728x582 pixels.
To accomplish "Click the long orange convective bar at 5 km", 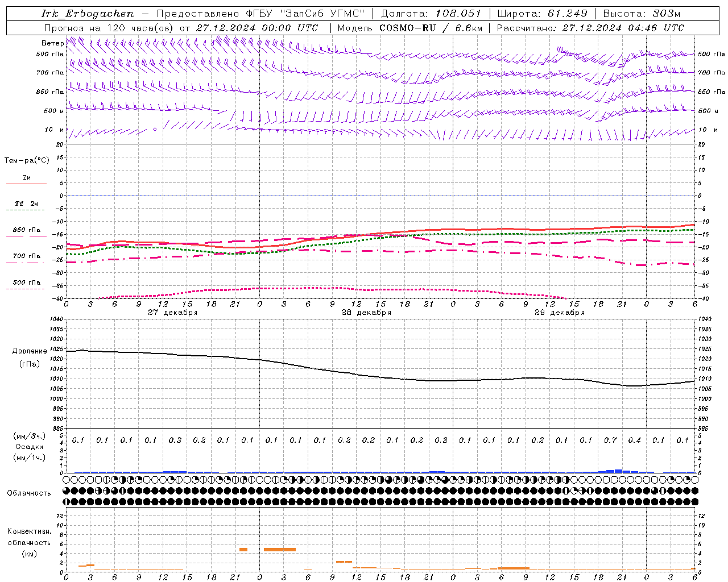I will pyautogui.click(x=280, y=550).
